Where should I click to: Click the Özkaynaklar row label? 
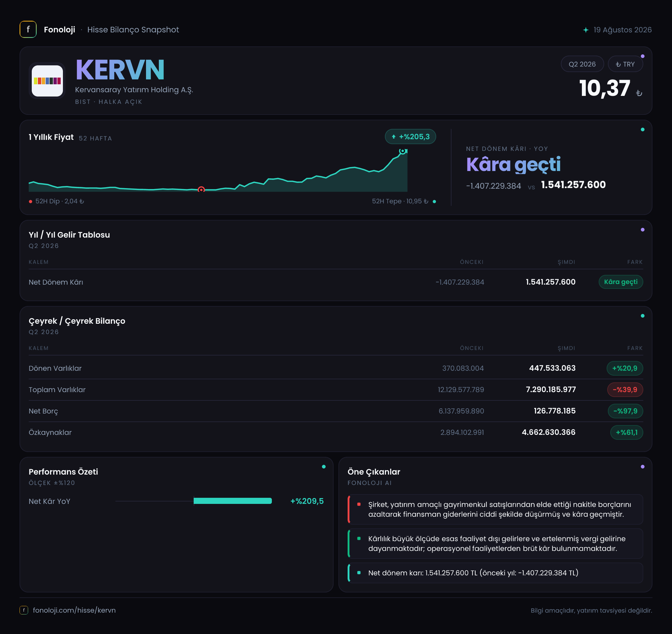[x=50, y=432]
